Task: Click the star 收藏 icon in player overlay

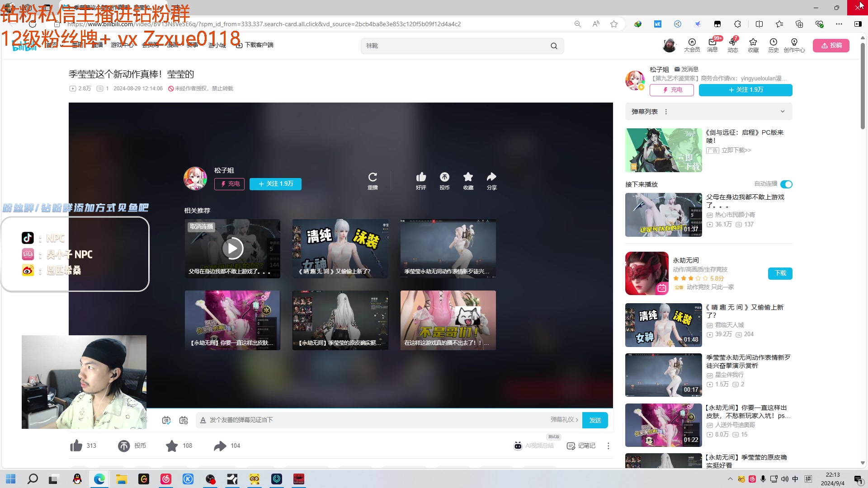Action: pyautogui.click(x=468, y=177)
